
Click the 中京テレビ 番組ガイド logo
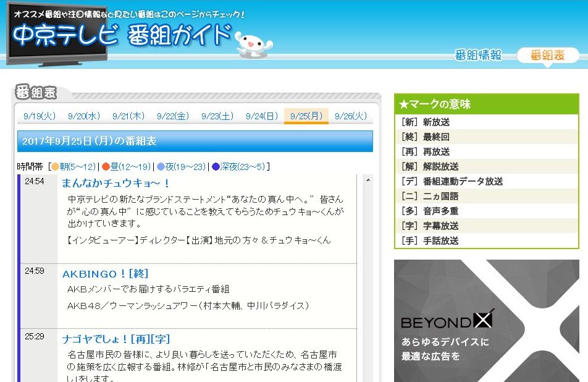pos(122,35)
